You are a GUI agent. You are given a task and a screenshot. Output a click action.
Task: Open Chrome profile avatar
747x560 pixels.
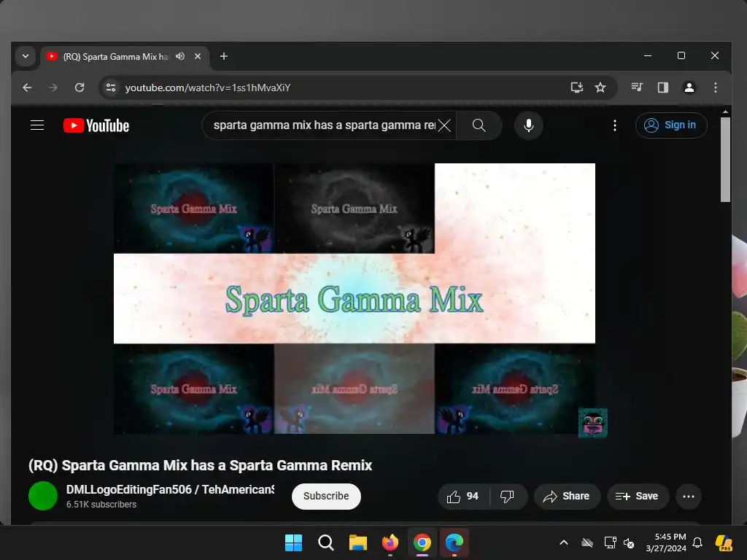[689, 87]
